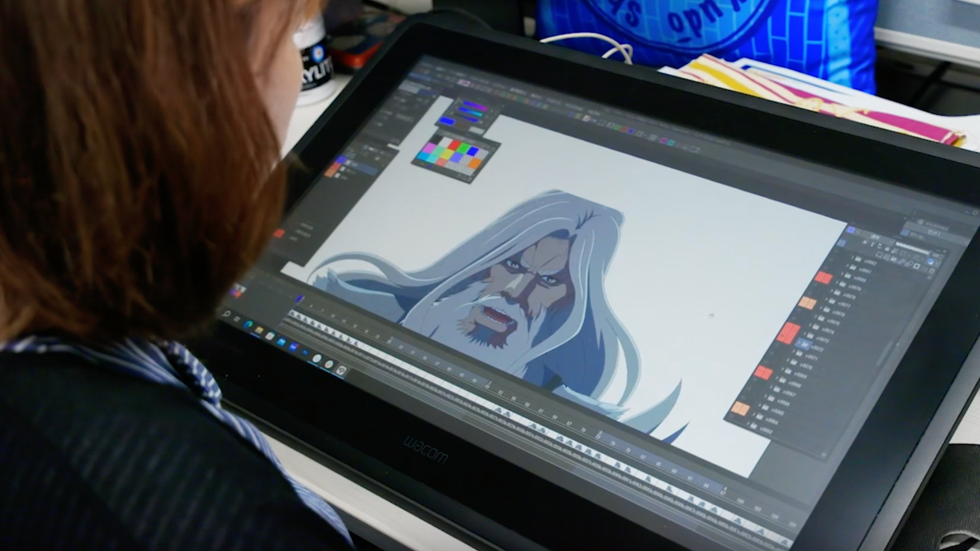Expand the c0082 layer folder
This screenshot has width=980, height=551.
(x=853, y=257)
